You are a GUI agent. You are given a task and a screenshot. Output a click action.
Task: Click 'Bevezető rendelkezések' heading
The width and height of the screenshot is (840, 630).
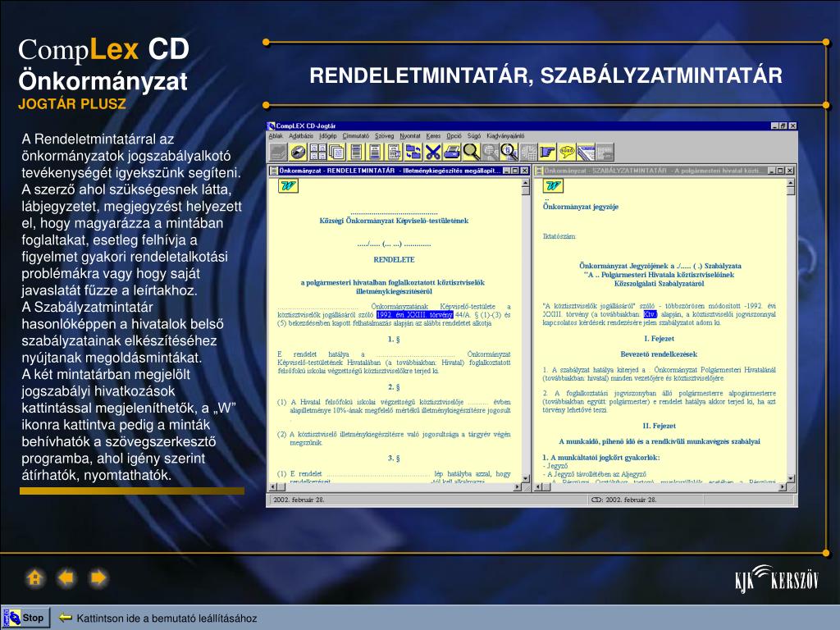pyautogui.click(x=659, y=354)
